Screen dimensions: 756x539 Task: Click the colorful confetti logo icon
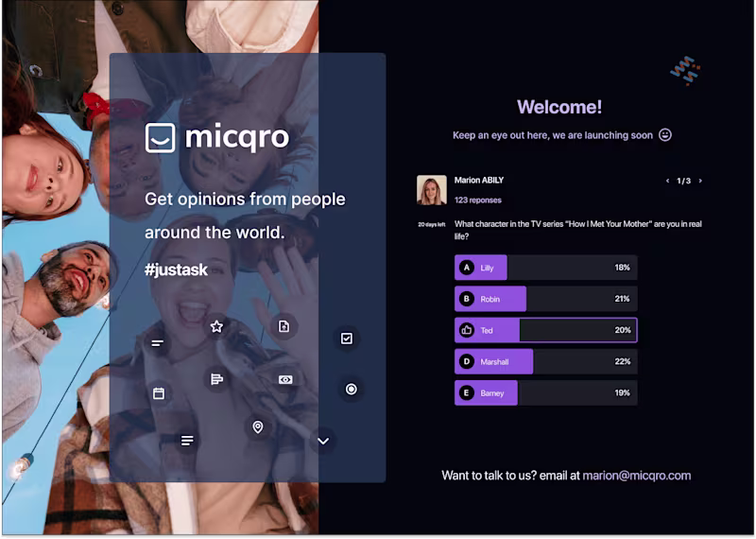pos(685,71)
